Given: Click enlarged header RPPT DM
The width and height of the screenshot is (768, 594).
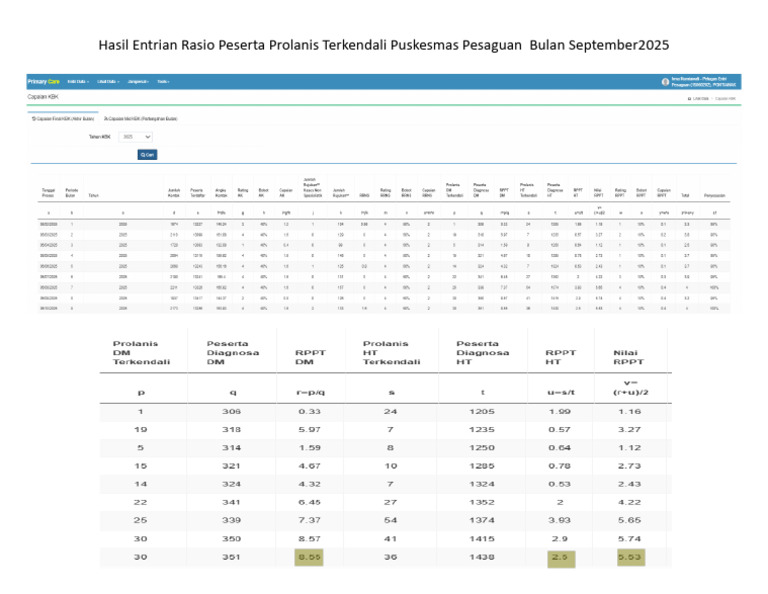Looking at the screenshot, I should [x=310, y=357].
